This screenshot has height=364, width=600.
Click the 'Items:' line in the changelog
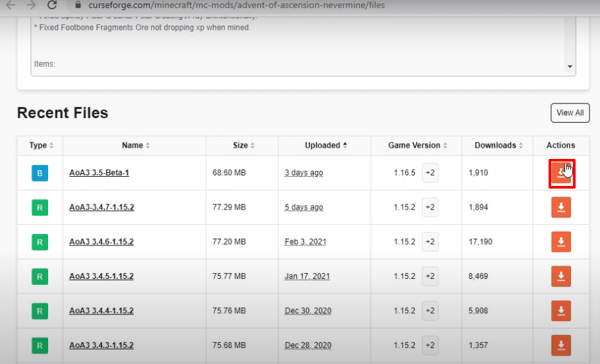[x=44, y=64]
